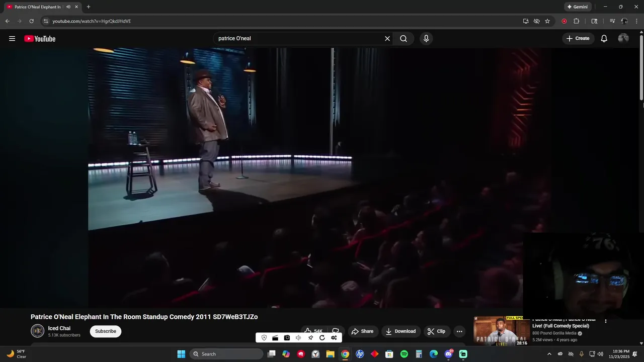Screen dimensions: 644x362
Task: Open Chrome three-dot menu
Action: 636,21
